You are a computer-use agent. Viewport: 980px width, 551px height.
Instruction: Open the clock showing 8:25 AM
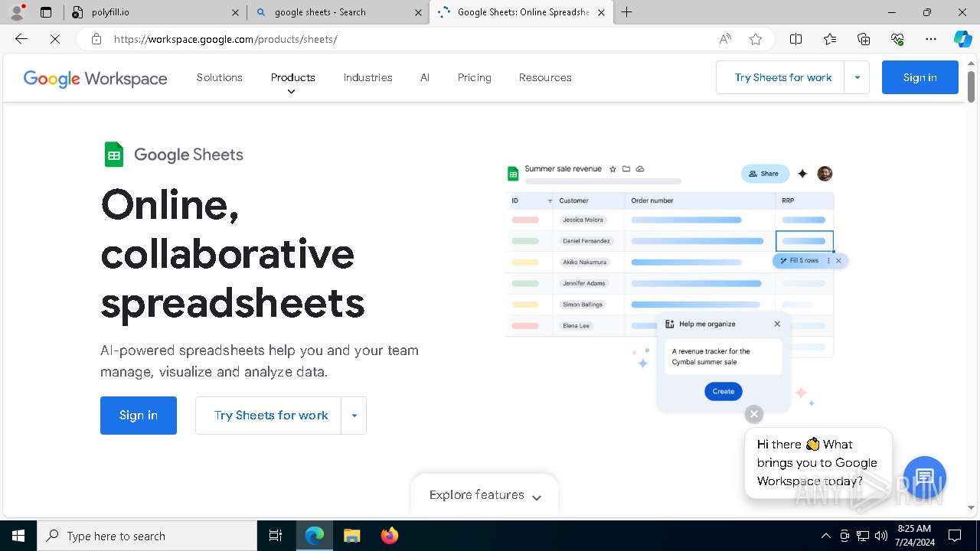pos(913,536)
